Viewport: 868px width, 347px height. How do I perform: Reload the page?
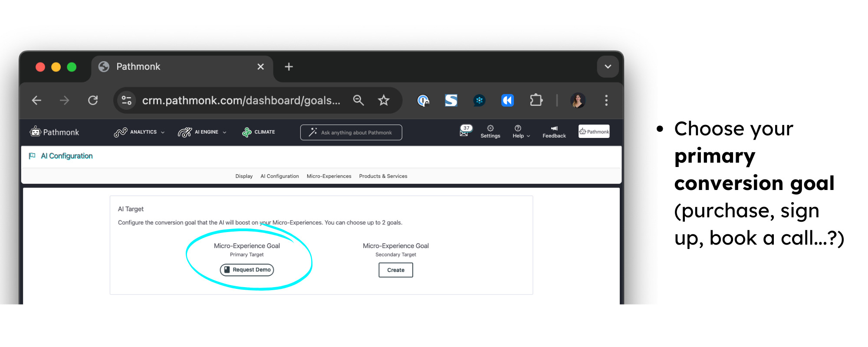(93, 101)
